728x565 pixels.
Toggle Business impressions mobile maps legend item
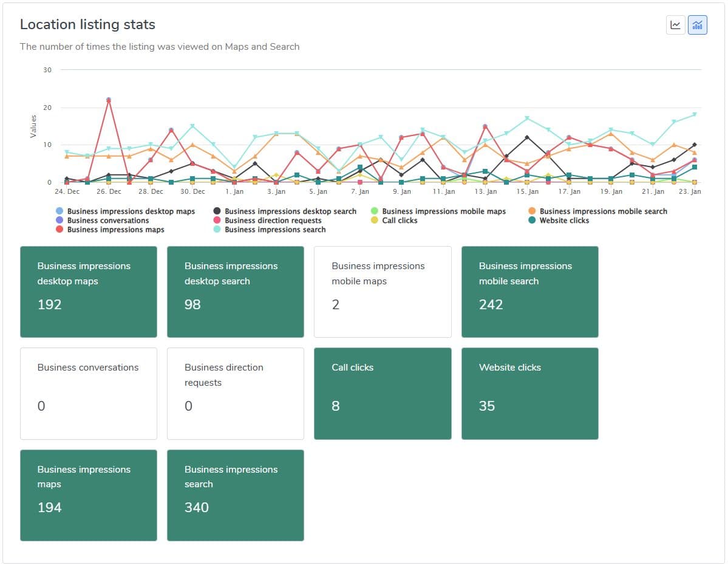(x=438, y=211)
